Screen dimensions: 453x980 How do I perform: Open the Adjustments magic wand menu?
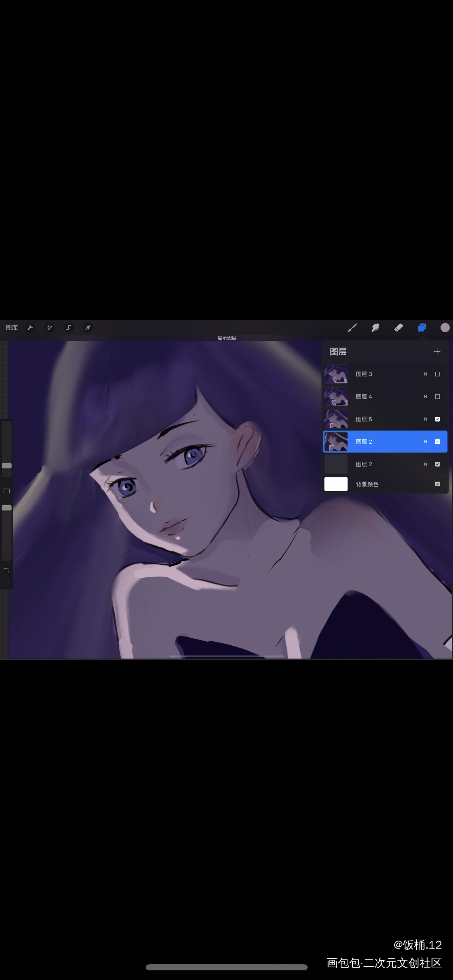(50, 328)
